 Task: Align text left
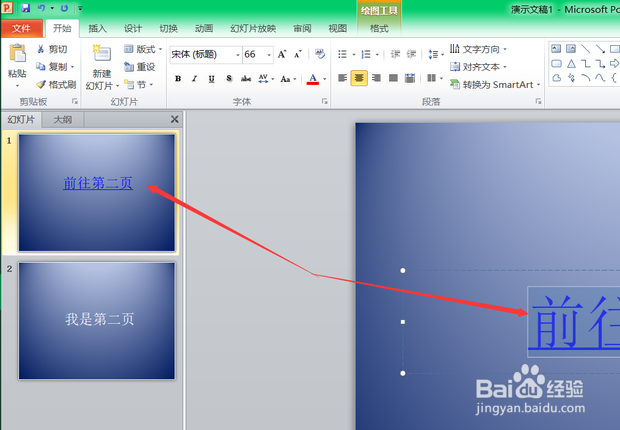[x=342, y=78]
